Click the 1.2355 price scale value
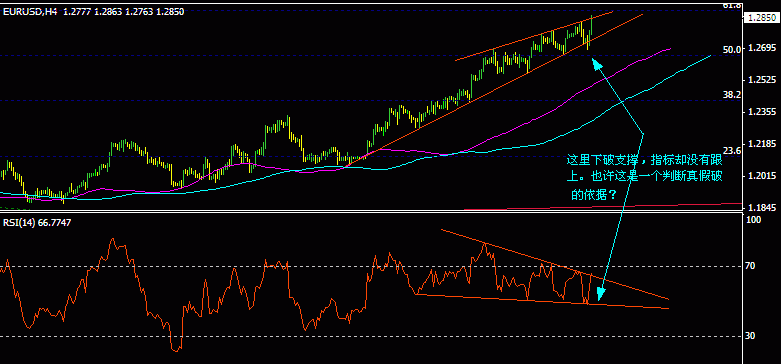This screenshot has height=364, width=781. 762,112
